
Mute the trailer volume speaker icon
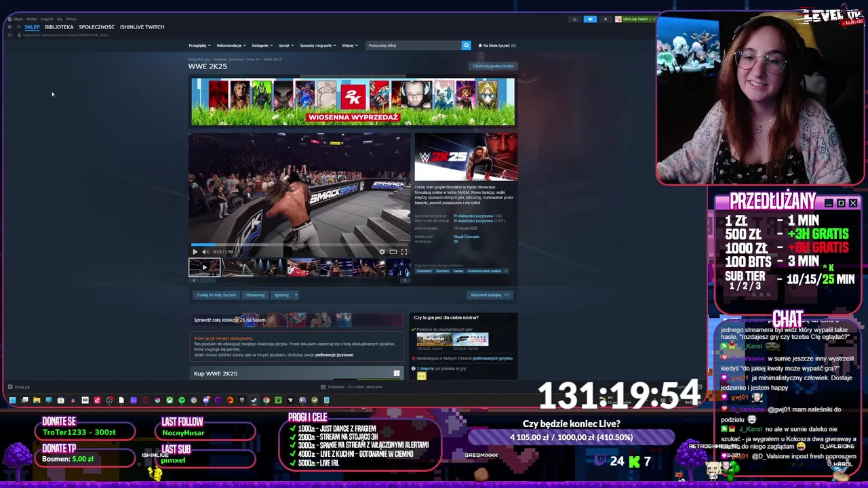(x=205, y=251)
